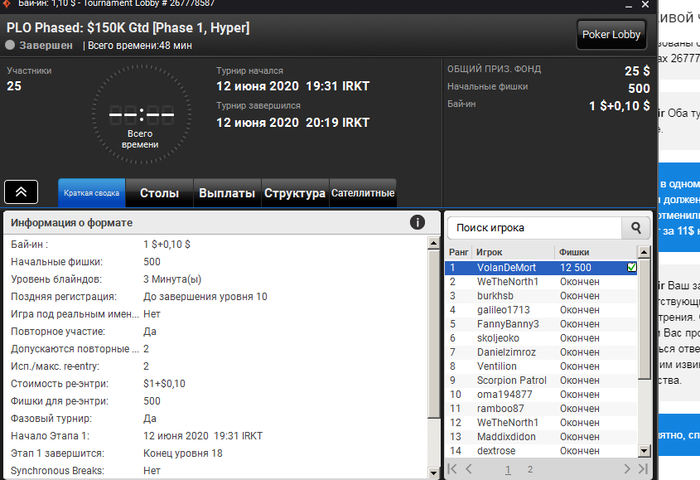
Task: Sort the player list by the Игрок column
Action: (513, 252)
